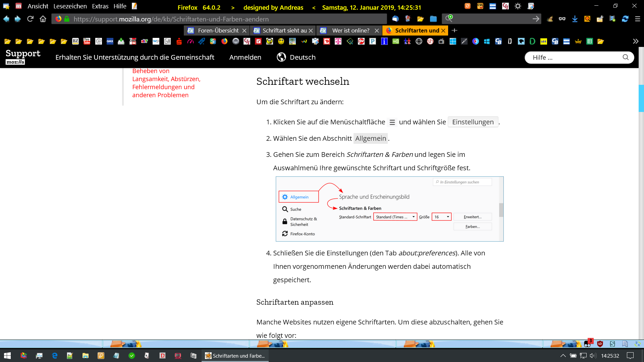
Task: Open the YouTube bookmark icon
Action: tap(87, 41)
